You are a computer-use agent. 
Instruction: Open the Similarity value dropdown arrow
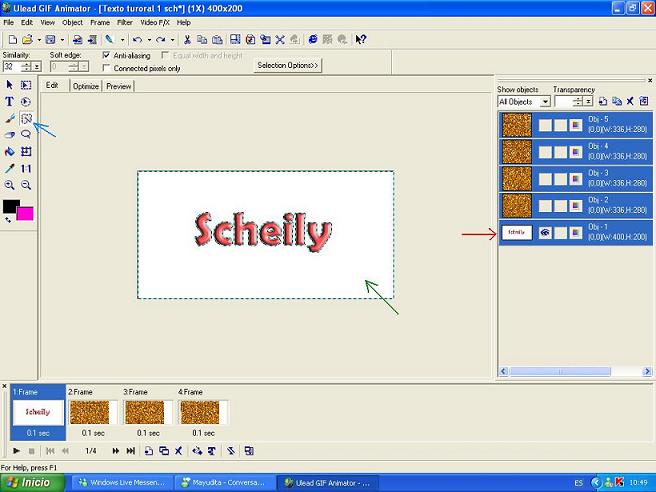point(37,67)
